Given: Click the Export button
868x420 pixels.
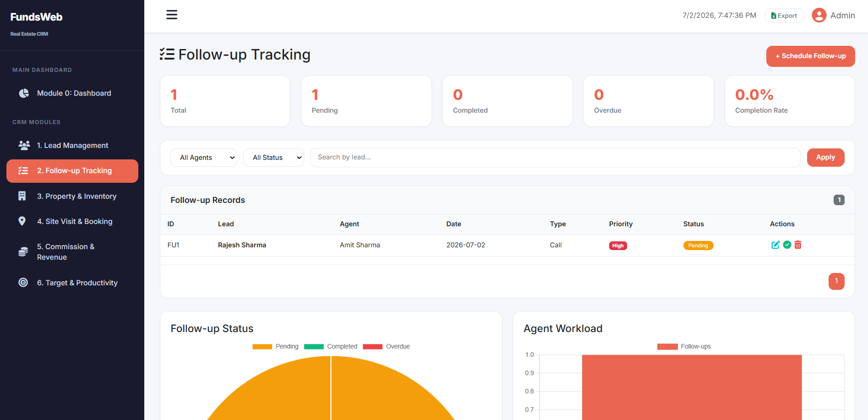Looking at the screenshot, I should click(x=784, y=16).
